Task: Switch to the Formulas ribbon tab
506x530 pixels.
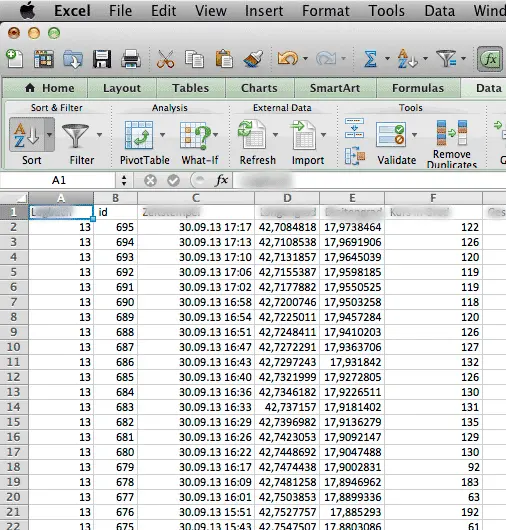Action: tap(418, 88)
